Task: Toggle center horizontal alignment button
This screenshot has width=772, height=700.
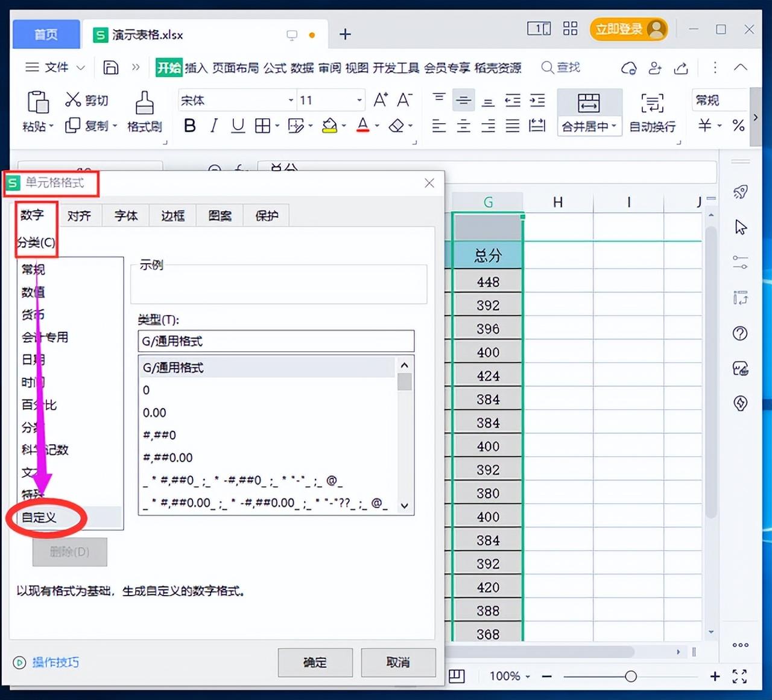Action: [463, 126]
